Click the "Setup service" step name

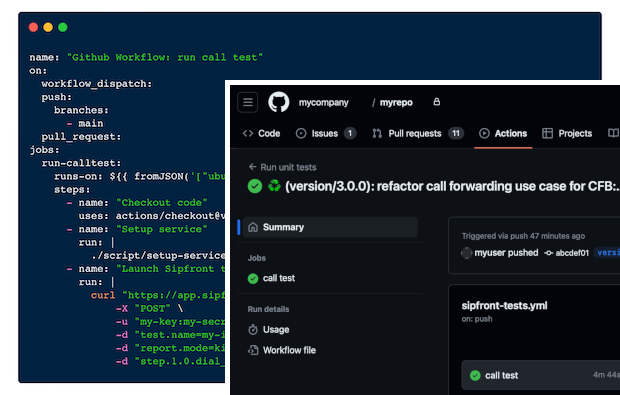click(x=162, y=229)
